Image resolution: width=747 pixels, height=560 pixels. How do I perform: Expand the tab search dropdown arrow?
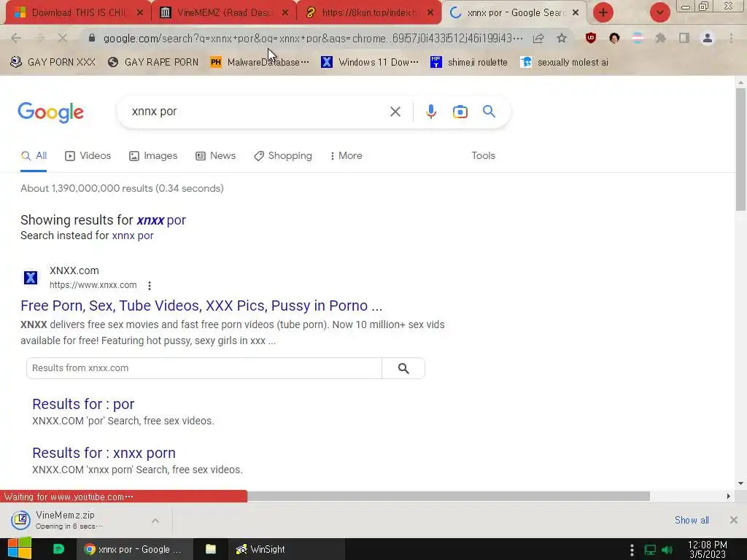click(659, 12)
